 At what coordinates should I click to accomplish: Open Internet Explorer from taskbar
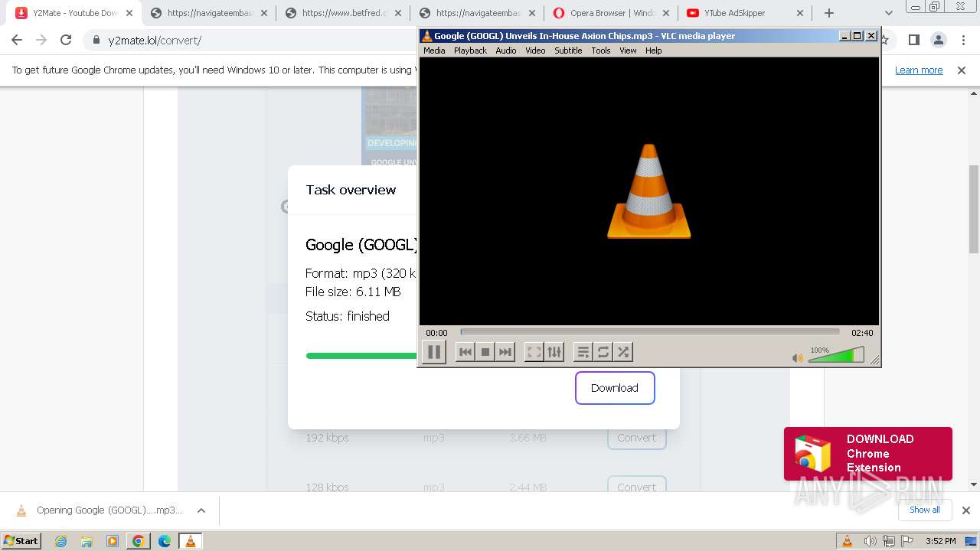tap(61, 541)
